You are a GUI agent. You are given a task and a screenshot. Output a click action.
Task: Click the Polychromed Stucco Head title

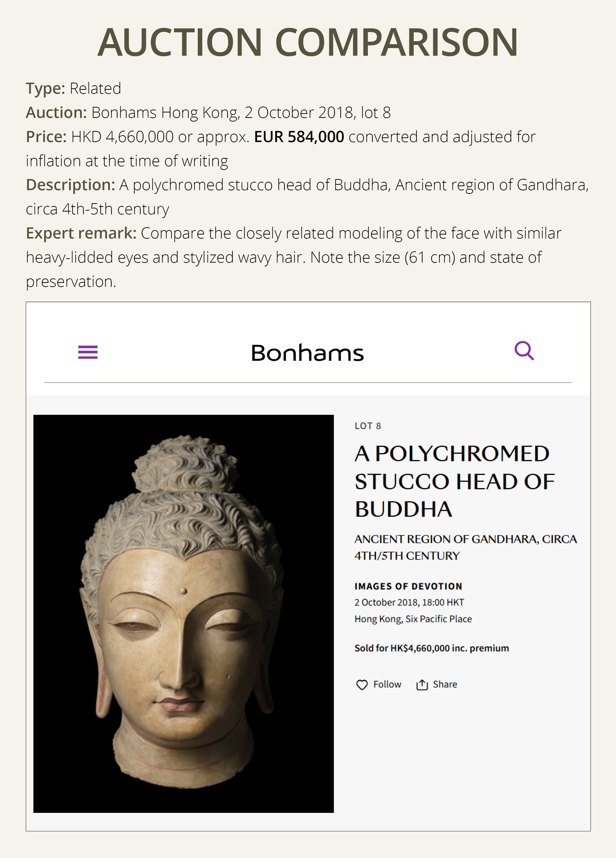pos(454,481)
